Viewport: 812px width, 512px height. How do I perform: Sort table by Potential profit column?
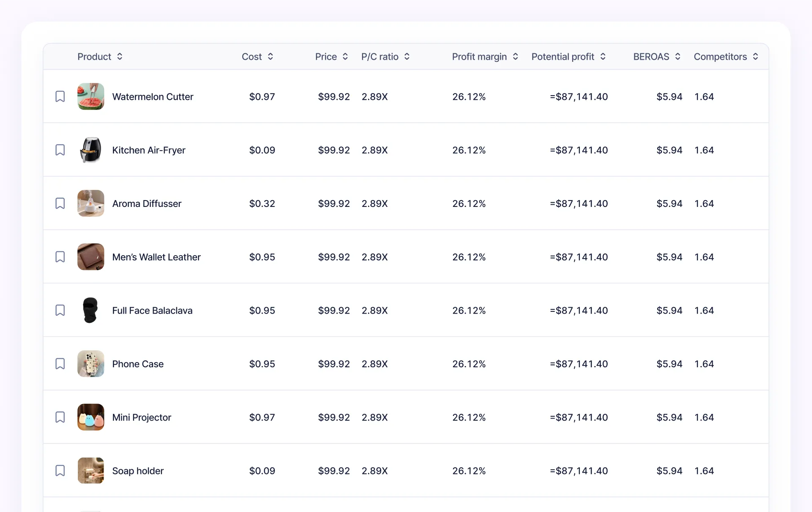[x=603, y=56]
